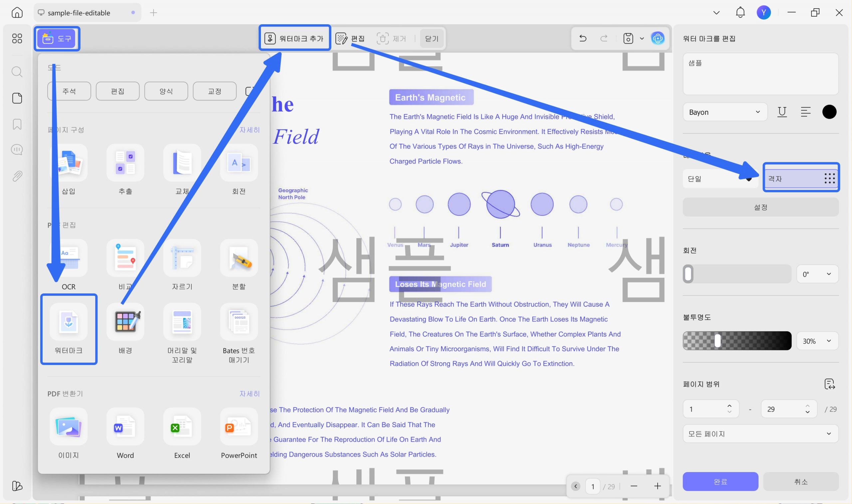Convert PDF to 이미지
852x504 pixels.
point(69,434)
